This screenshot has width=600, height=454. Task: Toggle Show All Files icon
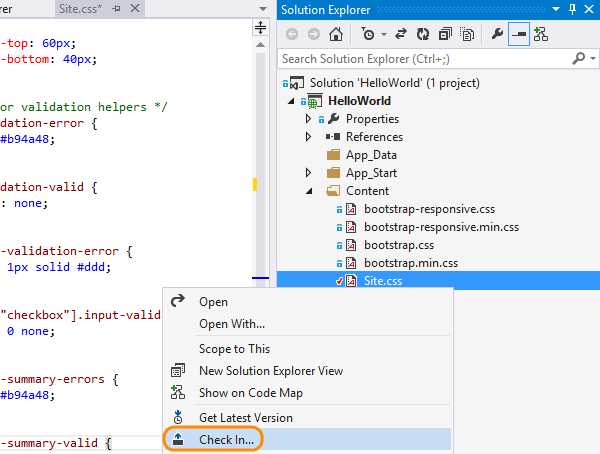click(467, 34)
